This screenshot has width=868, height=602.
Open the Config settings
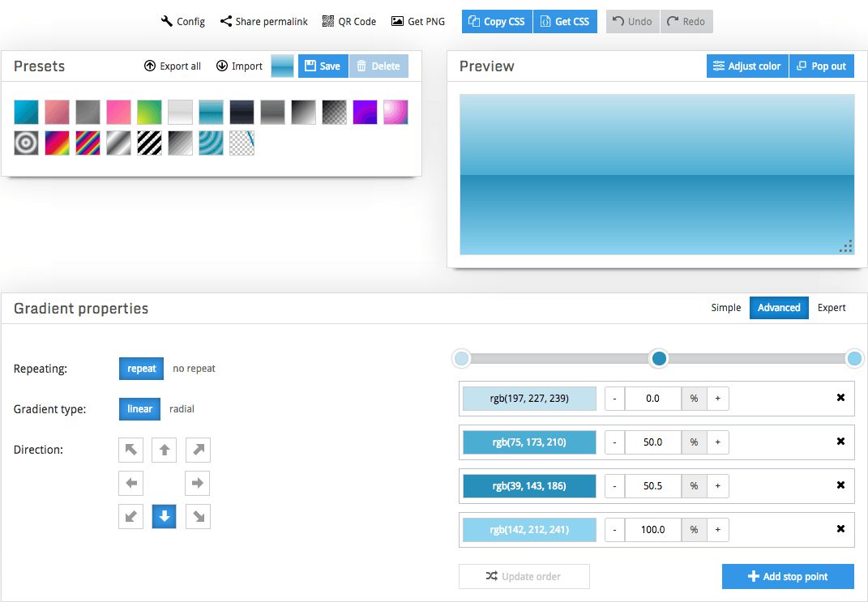(182, 21)
